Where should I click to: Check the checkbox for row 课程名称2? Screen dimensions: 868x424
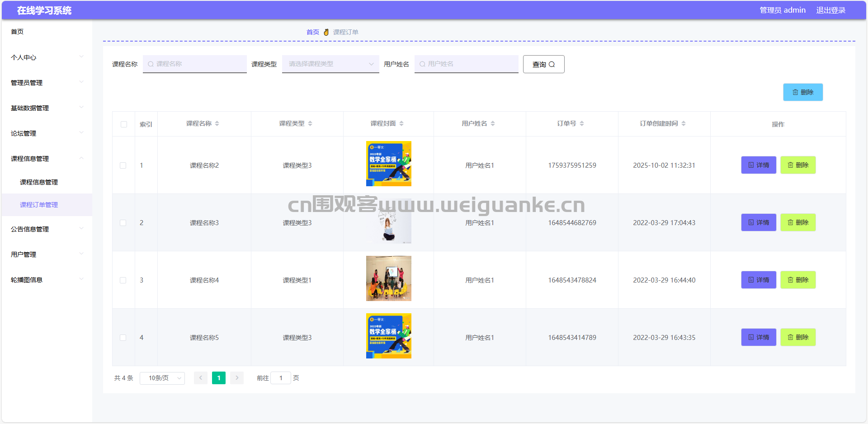pyautogui.click(x=123, y=165)
